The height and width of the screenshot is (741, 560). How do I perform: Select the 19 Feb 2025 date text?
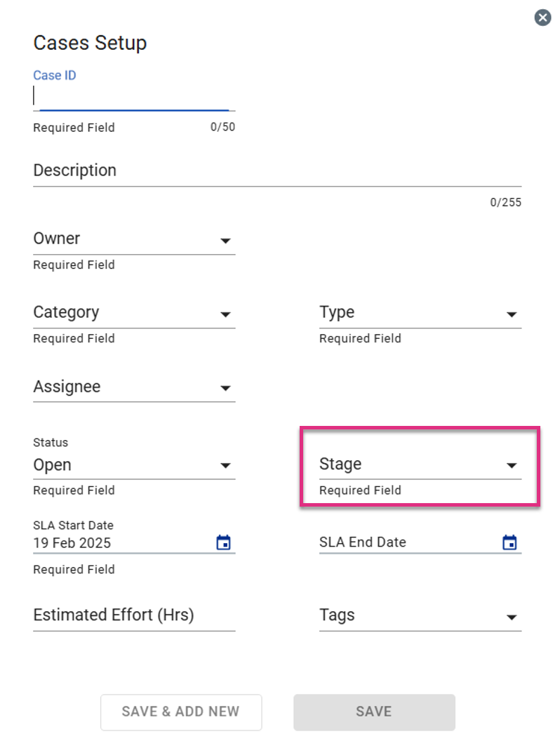[72, 543]
